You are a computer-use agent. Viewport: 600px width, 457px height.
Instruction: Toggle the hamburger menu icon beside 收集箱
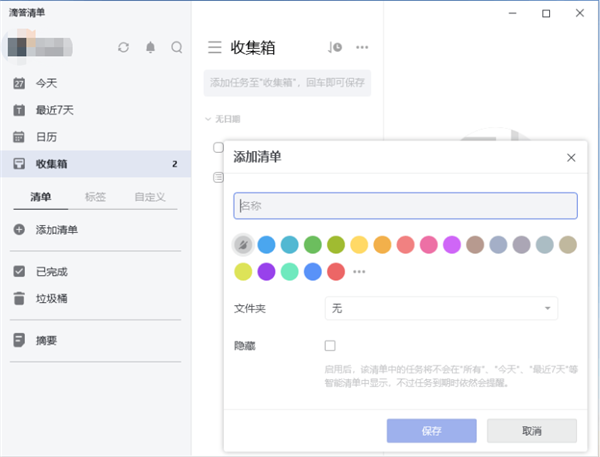point(214,47)
